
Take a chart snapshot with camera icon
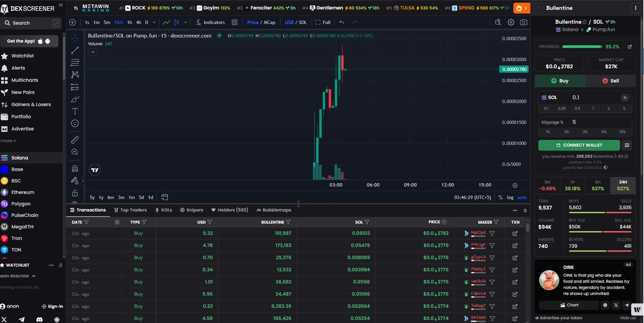(x=523, y=23)
